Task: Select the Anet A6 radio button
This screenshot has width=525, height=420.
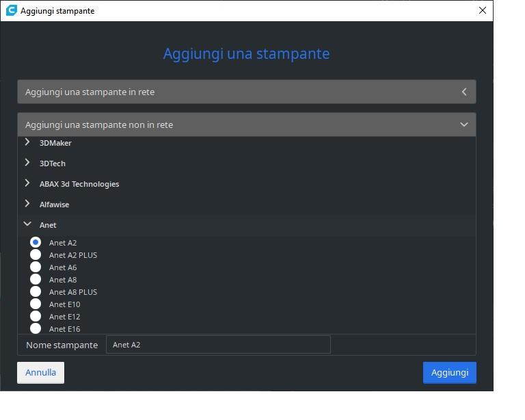Action: (x=36, y=267)
